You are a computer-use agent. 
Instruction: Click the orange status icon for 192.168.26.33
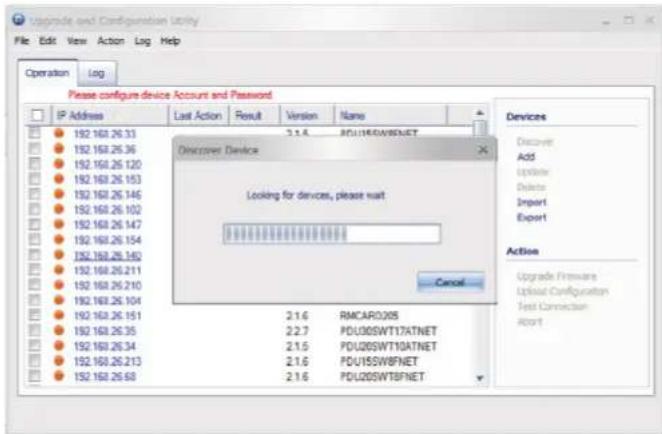click(x=59, y=133)
